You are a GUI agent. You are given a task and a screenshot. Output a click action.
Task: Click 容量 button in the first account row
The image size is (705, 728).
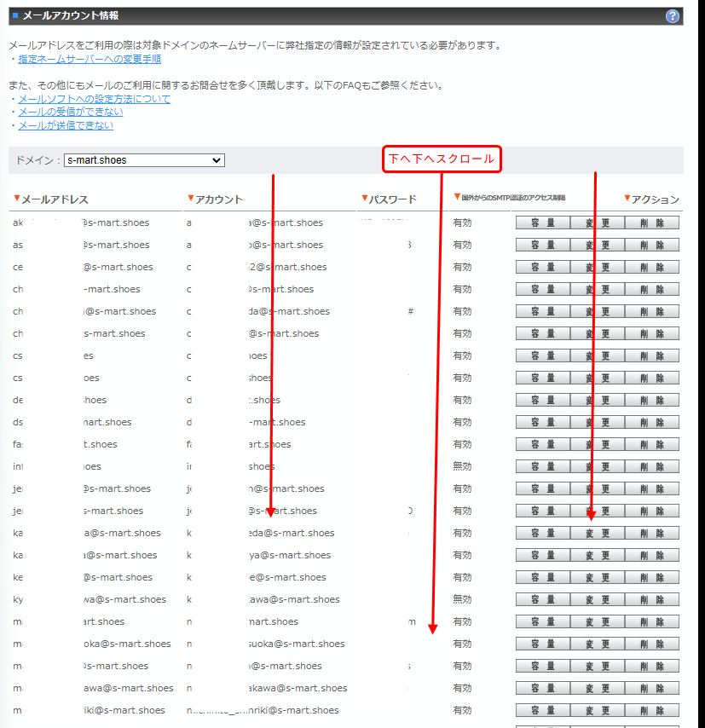point(542,222)
